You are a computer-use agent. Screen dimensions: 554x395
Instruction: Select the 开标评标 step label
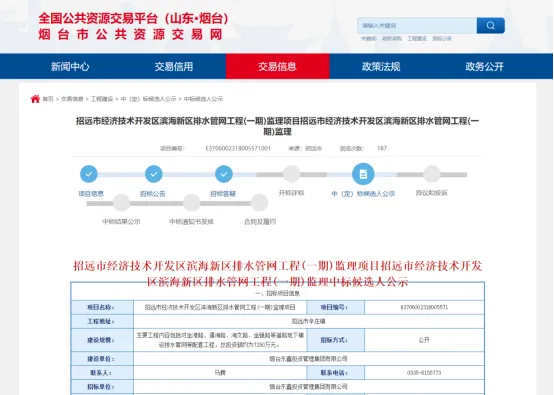coord(291,193)
